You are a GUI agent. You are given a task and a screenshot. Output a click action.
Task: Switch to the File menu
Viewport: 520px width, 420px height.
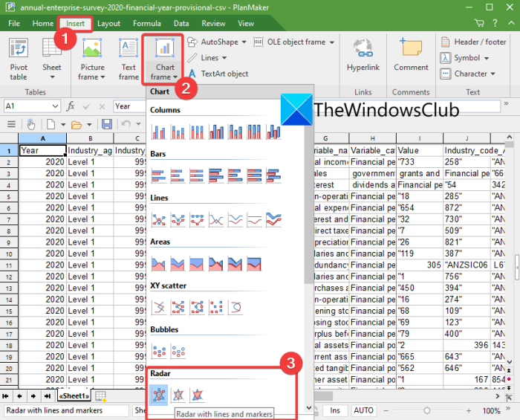(x=14, y=24)
